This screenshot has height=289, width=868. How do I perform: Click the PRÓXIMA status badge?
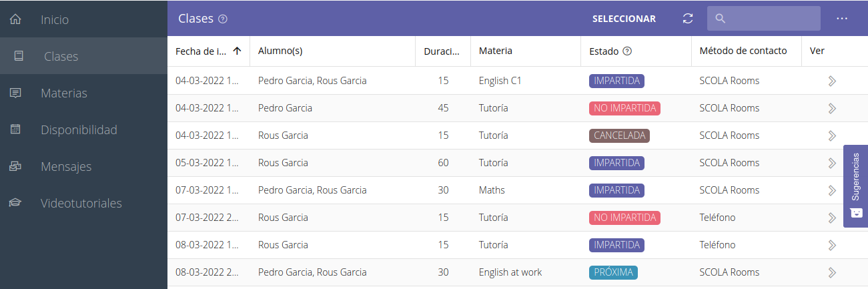(613, 272)
